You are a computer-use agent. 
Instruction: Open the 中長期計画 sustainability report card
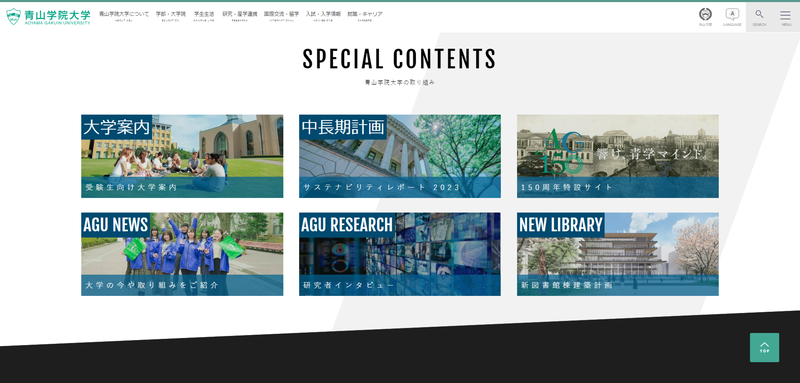[400, 156]
